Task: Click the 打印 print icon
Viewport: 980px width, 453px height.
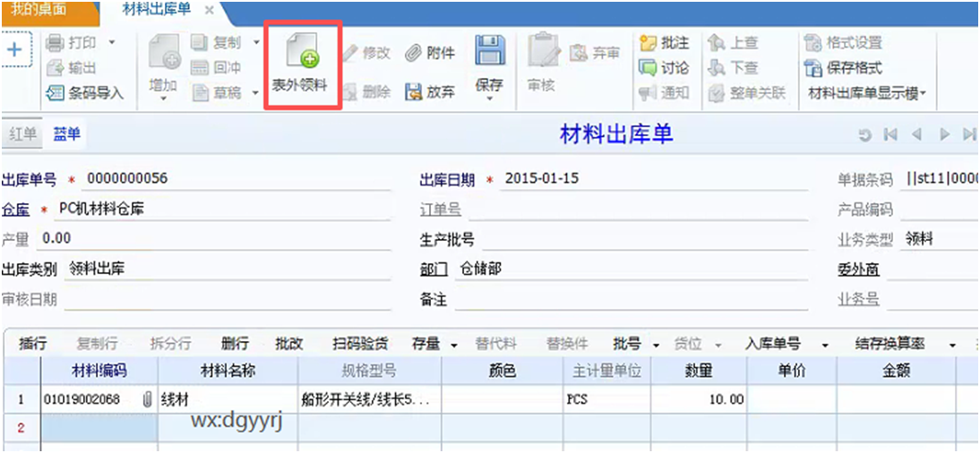Action: (55, 42)
